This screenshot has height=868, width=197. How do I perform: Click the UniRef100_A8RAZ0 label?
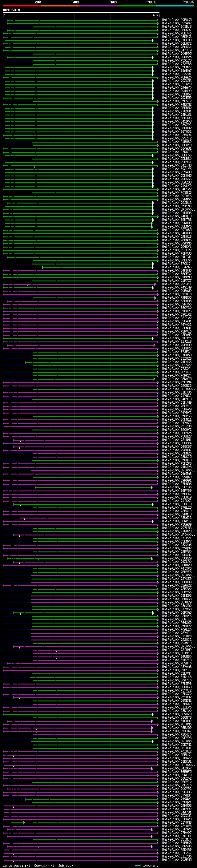[177, 78]
